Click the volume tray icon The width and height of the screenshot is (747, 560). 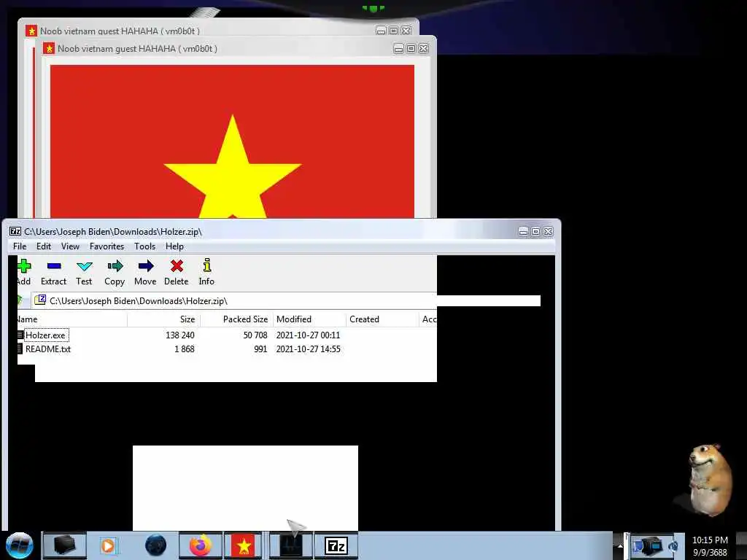point(673,546)
